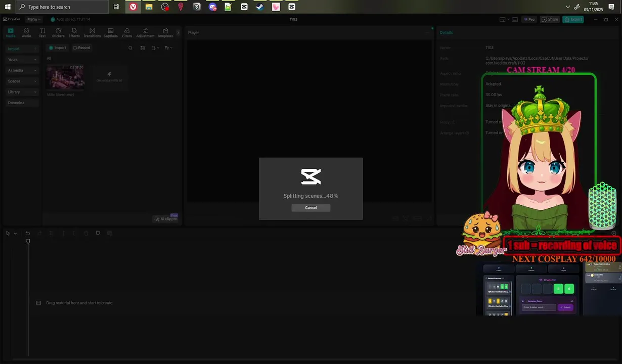Select the All media filter label
The height and width of the screenshot is (364, 622).
pyautogui.click(x=49, y=58)
